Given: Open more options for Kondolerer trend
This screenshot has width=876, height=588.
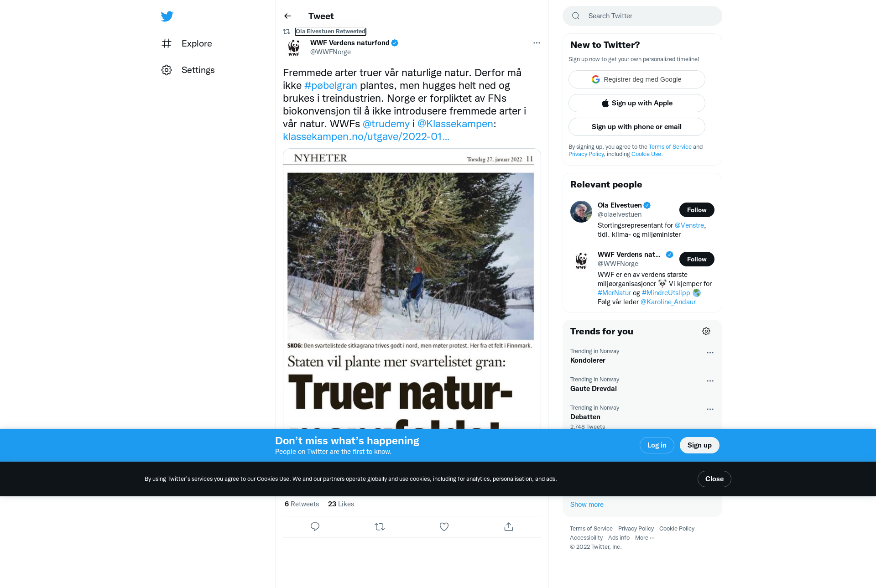Looking at the screenshot, I should (710, 353).
